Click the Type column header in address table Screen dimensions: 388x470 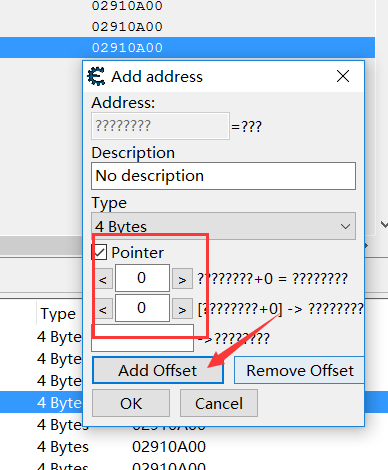coord(58,314)
